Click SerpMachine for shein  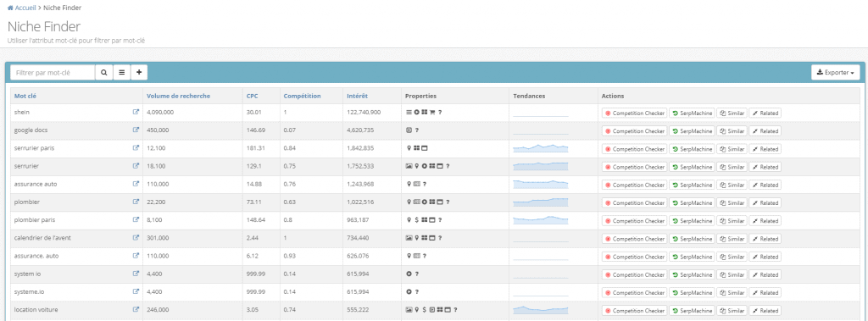coord(692,113)
